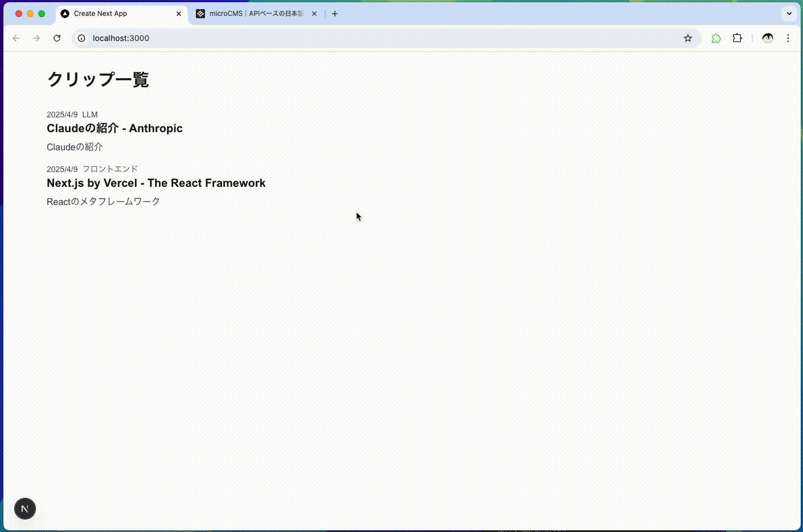
Task: Click the クリップ一覧 page heading
Action: (x=98, y=79)
